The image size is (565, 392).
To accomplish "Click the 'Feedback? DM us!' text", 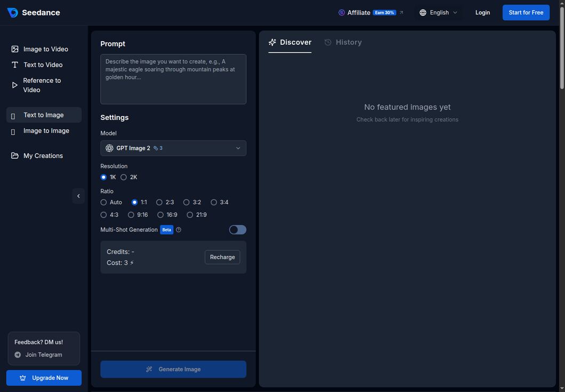I will coord(38,342).
